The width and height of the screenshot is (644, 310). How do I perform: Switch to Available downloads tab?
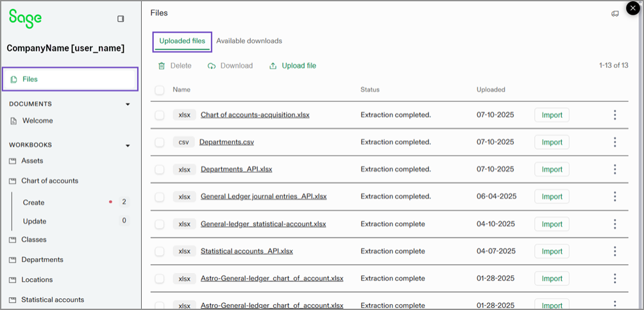pyautogui.click(x=249, y=41)
